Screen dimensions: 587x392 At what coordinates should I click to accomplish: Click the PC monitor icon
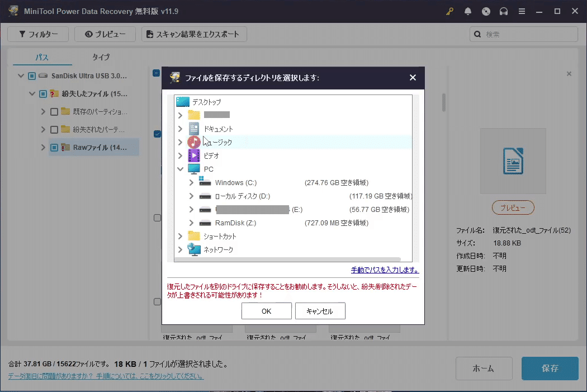tap(194, 169)
